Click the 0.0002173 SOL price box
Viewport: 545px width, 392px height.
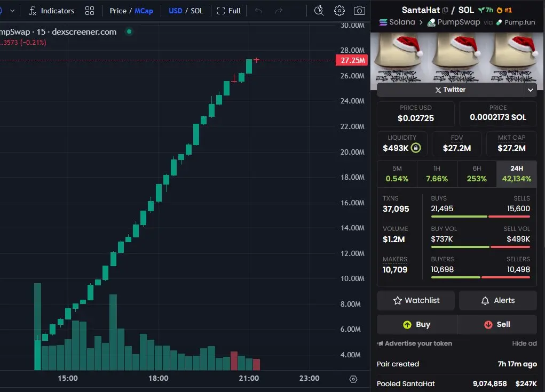(x=497, y=114)
